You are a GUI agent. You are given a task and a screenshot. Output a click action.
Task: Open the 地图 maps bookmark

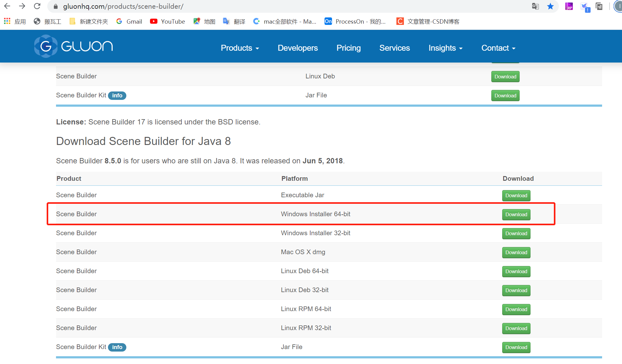[x=204, y=21]
